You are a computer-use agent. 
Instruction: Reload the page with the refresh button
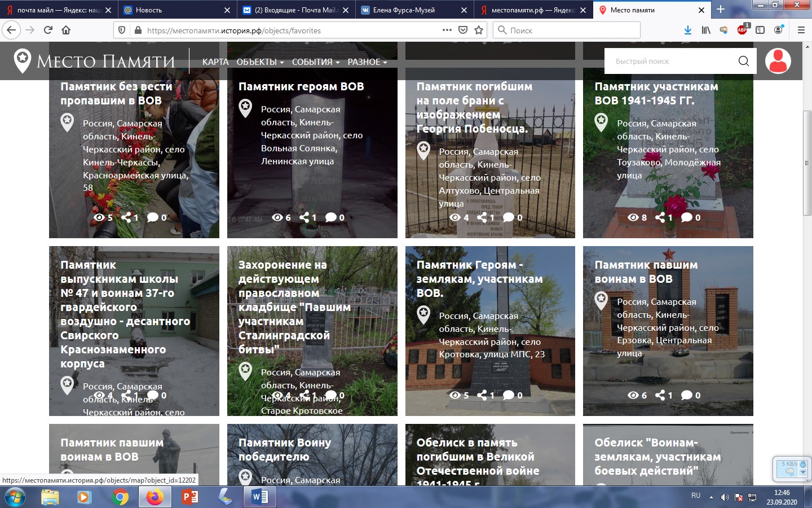point(48,30)
